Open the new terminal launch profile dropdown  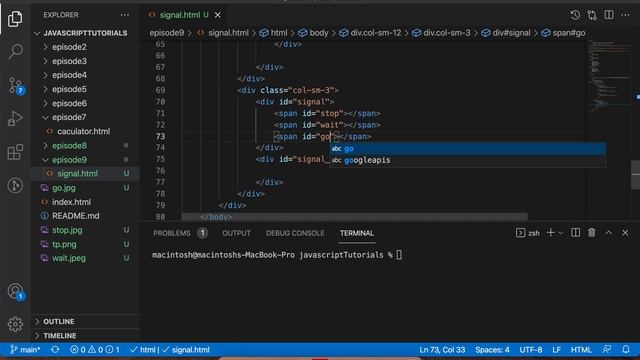560,233
